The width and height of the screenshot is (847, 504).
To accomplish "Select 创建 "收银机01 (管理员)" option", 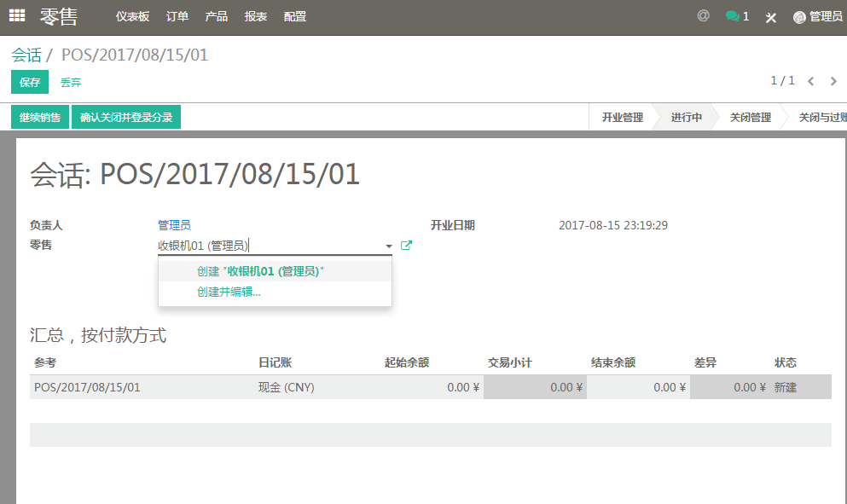I will point(261,271).
